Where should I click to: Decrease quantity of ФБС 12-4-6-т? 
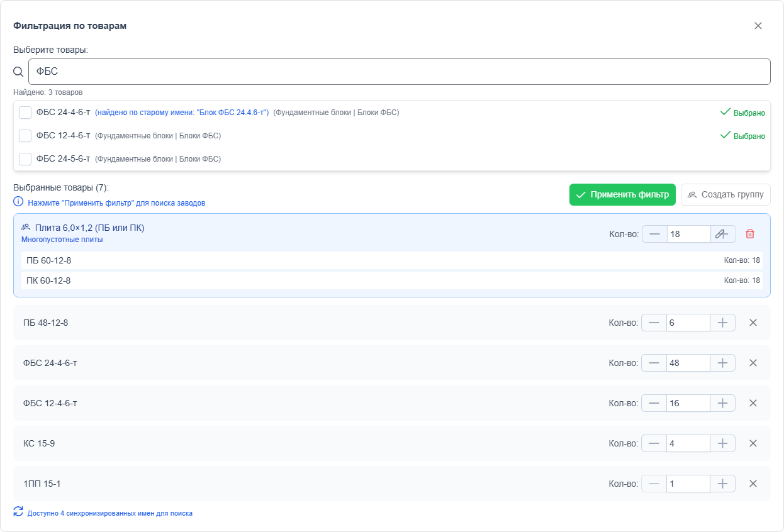point(654,403)
